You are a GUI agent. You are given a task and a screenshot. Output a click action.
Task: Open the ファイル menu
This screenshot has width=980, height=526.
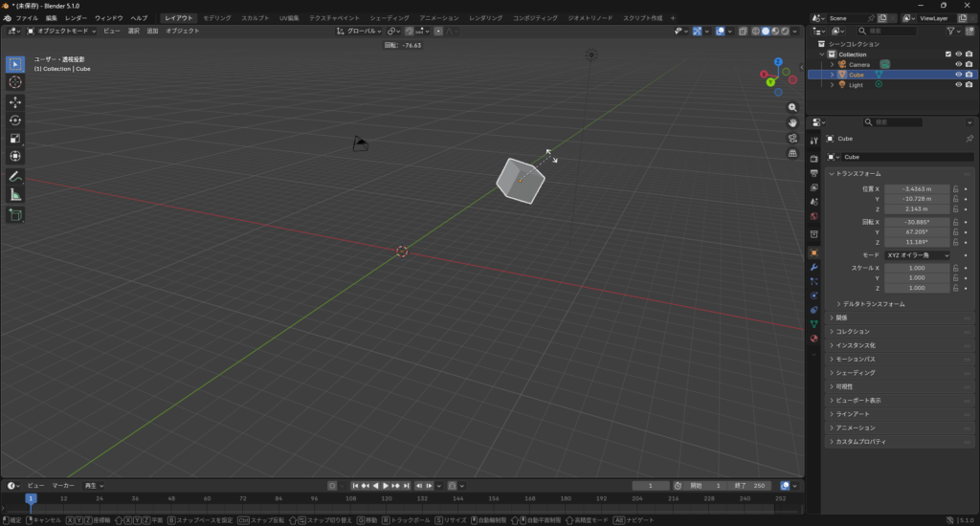pyautogui.click(x=27, y=18)
